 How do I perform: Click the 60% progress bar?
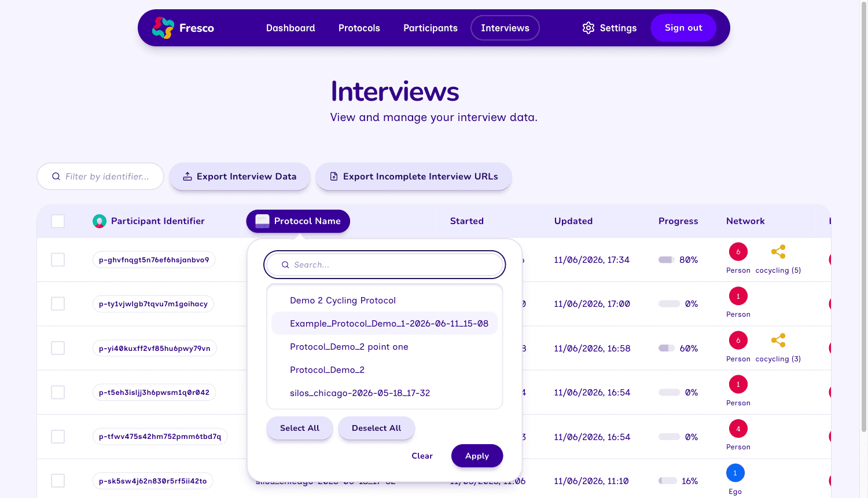[x=667, y=349]
